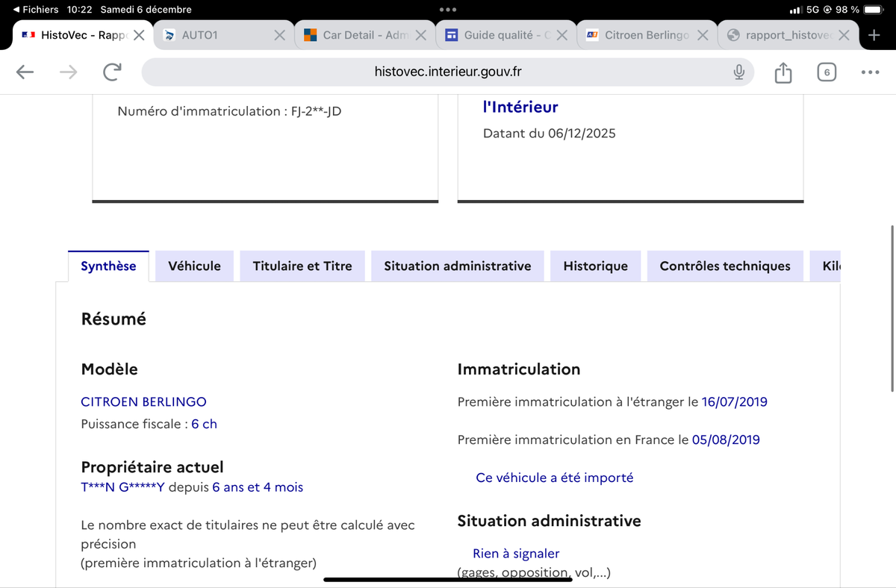Click the registration number FJ-2**-JD

pyautogui.click(x=316, y=111)
